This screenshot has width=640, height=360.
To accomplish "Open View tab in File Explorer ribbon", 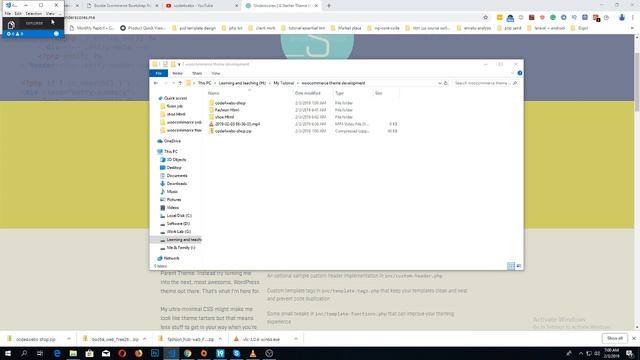I will click(x=216, y=73).
